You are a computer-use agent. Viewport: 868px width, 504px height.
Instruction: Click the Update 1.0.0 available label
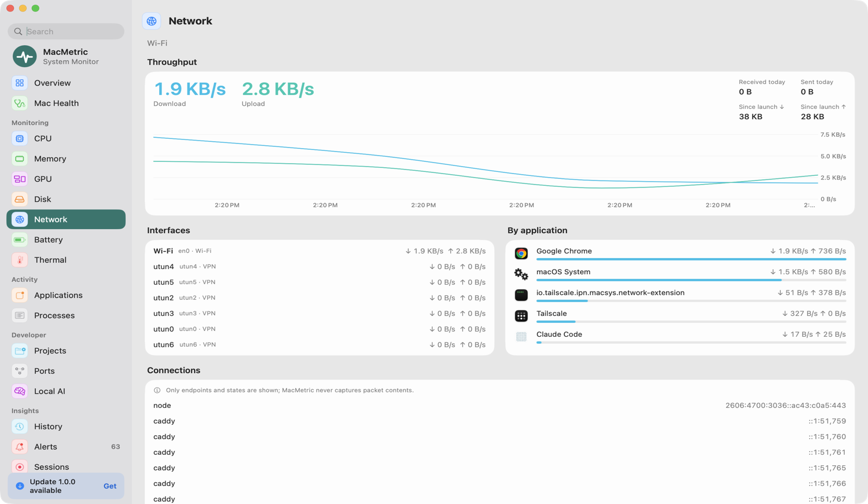point(53,486)
